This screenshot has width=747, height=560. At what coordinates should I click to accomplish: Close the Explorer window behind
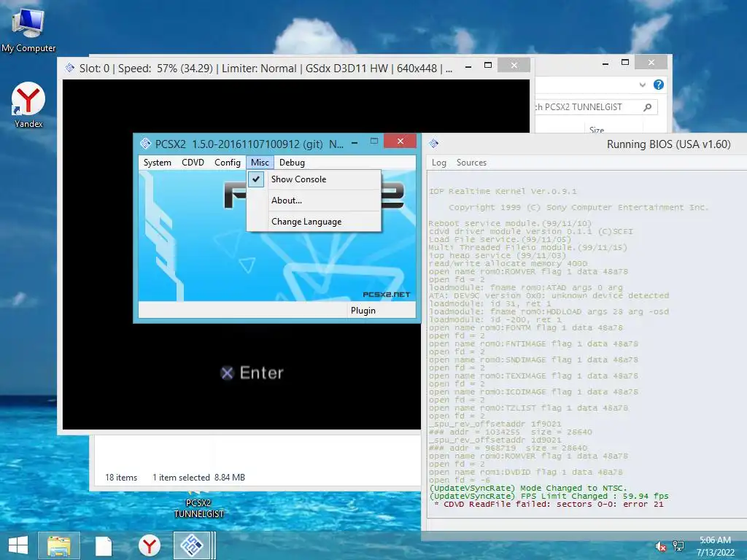click(651, 63)
